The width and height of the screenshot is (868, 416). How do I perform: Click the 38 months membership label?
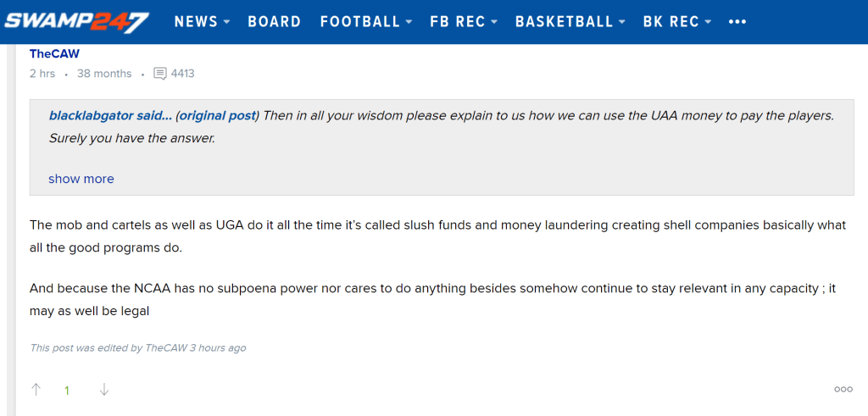tap(104, 74)
